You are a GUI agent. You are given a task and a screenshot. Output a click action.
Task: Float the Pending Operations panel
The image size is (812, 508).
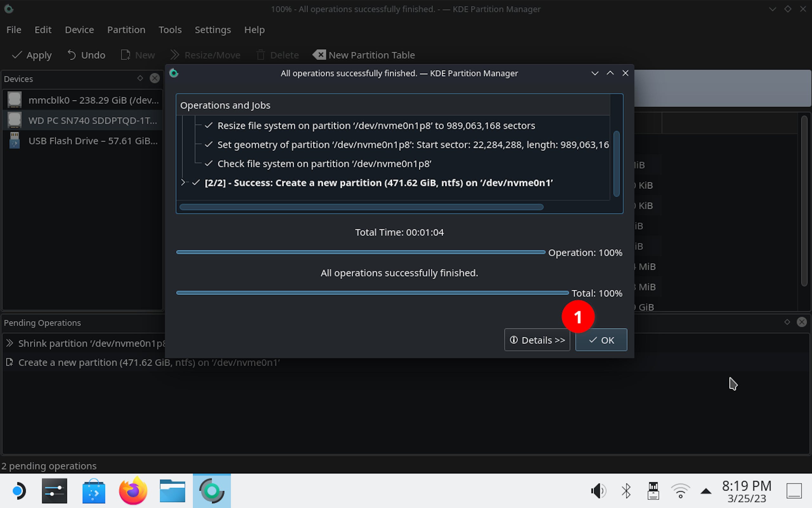(x=787, y=322)
